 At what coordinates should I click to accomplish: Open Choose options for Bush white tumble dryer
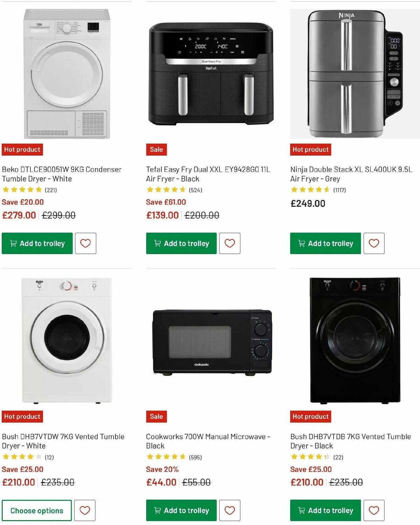pyautogui.click(x=36, y=511)
